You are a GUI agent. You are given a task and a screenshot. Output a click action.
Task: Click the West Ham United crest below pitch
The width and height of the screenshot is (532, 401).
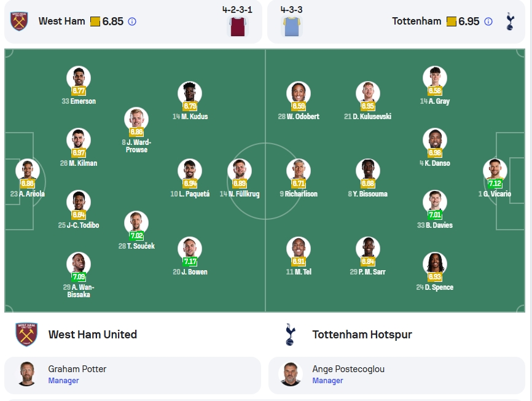coord(26,335)
